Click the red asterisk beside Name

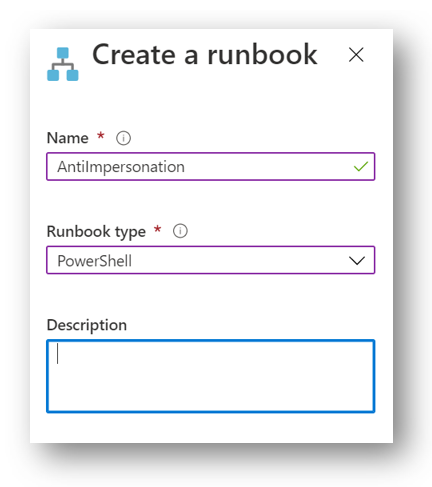click(x=101, y=136)
